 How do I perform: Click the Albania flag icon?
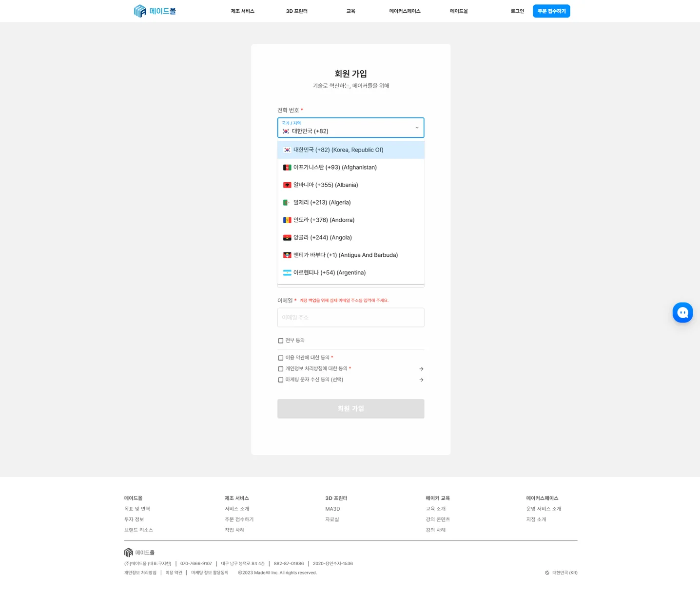tap(287, 185)
